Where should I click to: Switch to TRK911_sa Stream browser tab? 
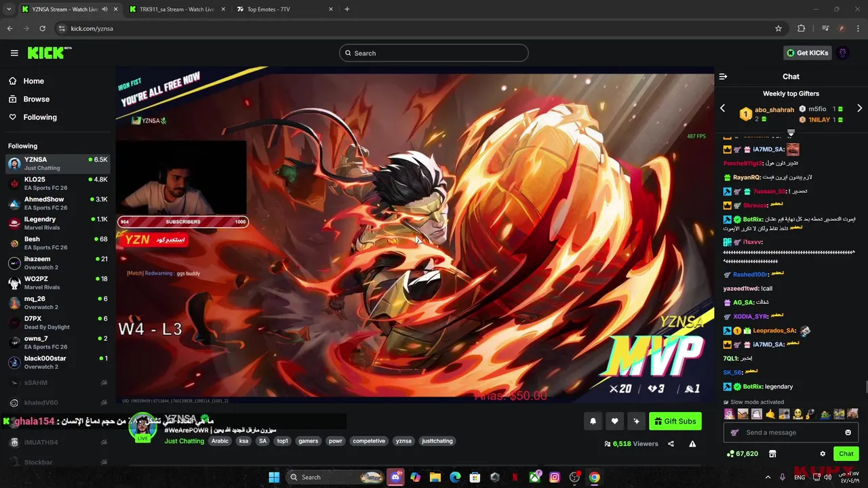[x=176, y=9]
